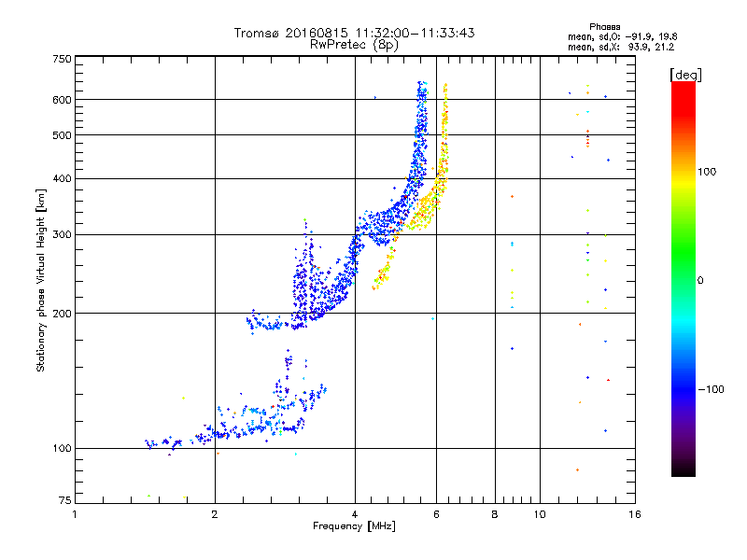This screenshot has width=747, height=560.
Task: Click x-axis tick label '6'
Action: tap(436, 514)
